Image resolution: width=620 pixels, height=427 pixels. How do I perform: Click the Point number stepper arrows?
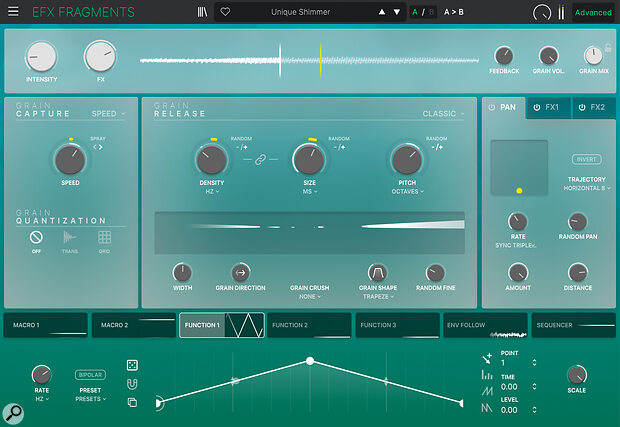[534, 363]
